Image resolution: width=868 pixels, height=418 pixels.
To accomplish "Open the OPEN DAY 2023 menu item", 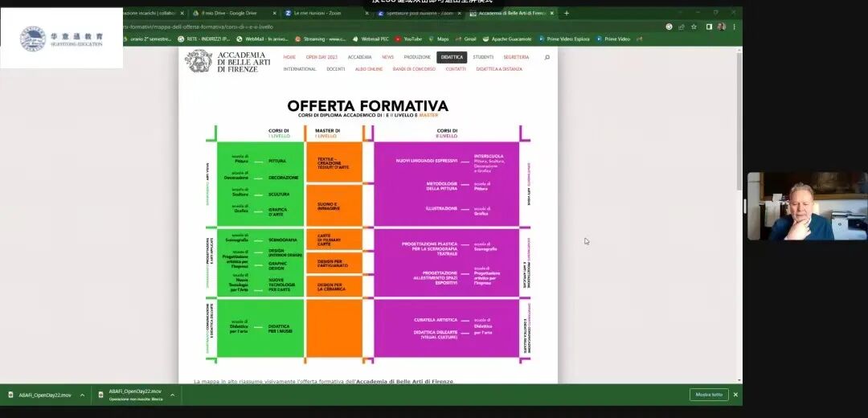I will [x=321, y=57].
